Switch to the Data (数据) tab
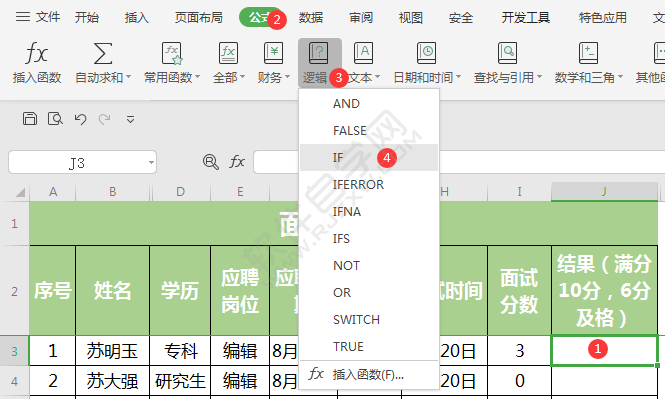This screenshot has width=665, height=399. [311, 18]
